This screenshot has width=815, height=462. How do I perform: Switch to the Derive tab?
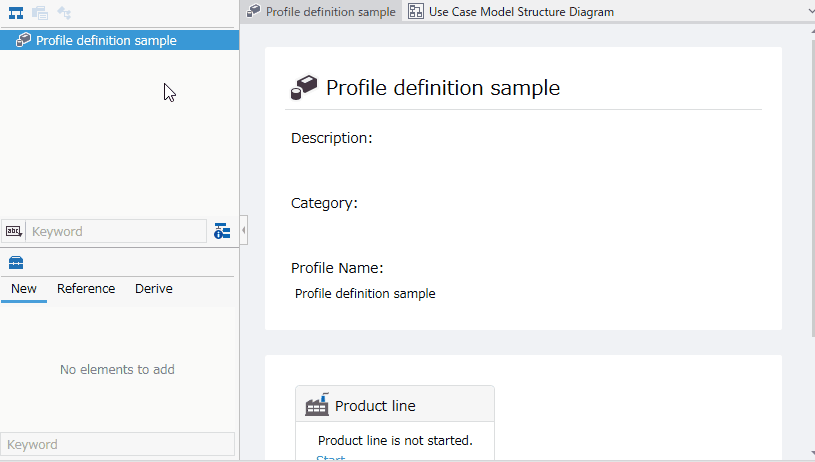[x=153, y=288]
